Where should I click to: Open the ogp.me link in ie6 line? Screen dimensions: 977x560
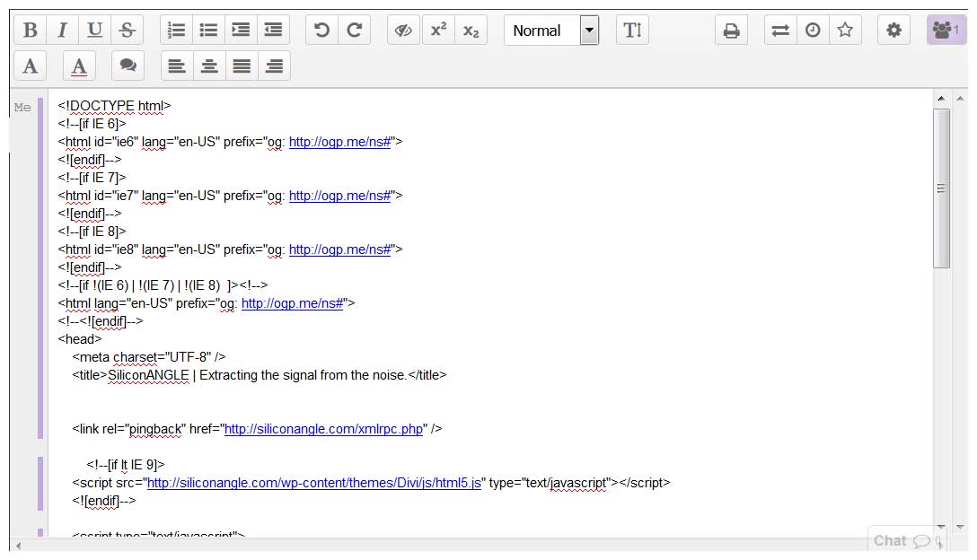pos(339,142)
